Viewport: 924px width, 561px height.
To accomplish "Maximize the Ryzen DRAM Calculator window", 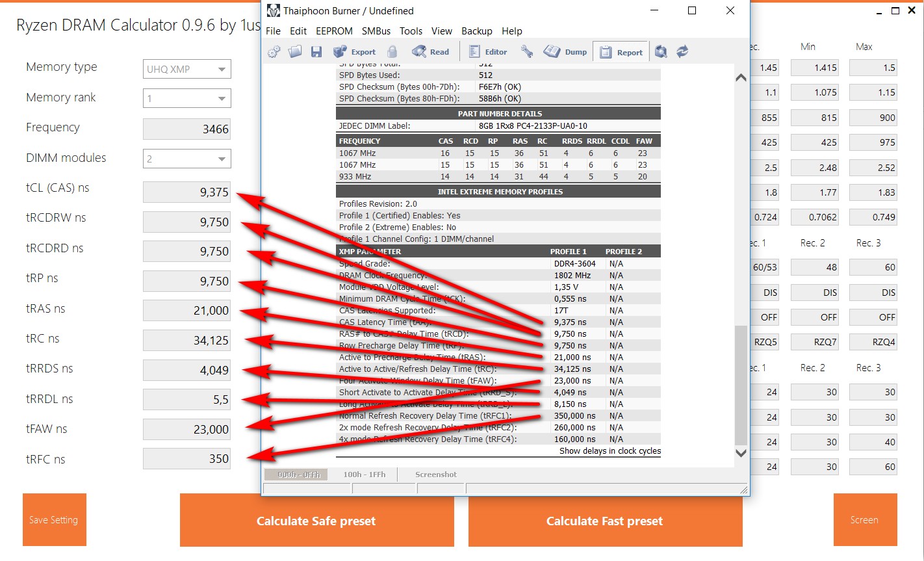I will tap(895, 11).
